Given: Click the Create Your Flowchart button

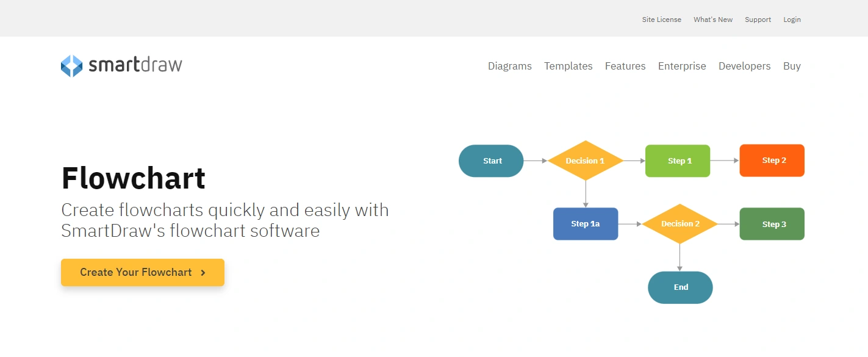Looking at the screenshot, I should point(143,272).
